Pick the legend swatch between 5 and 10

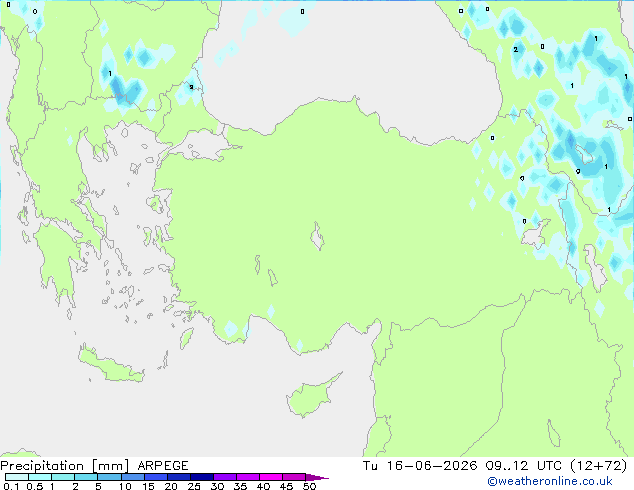(x=109, y=477)
